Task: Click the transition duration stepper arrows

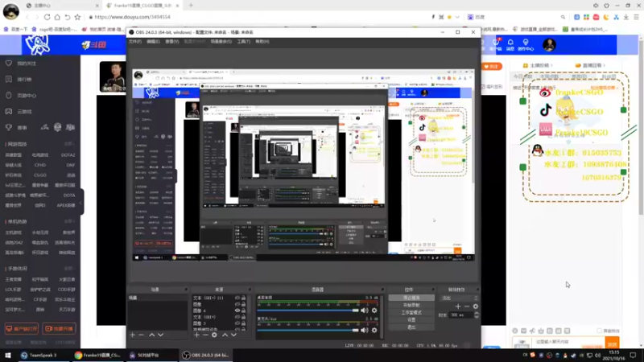Action: (477, 315)
